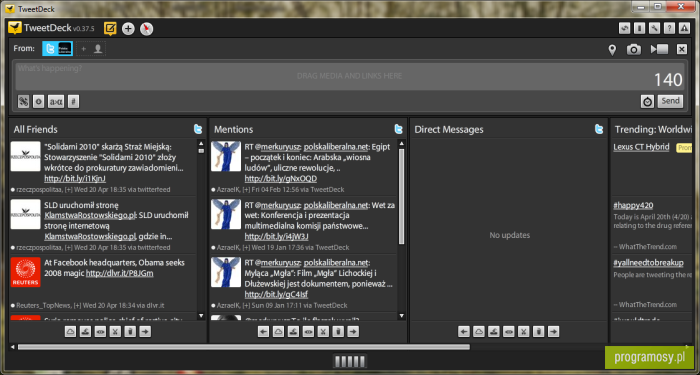This screenshot has width=700, height=375.
Task: Open the bit.ly/gNxOQD link in Mentions
Action: (281, 179)
